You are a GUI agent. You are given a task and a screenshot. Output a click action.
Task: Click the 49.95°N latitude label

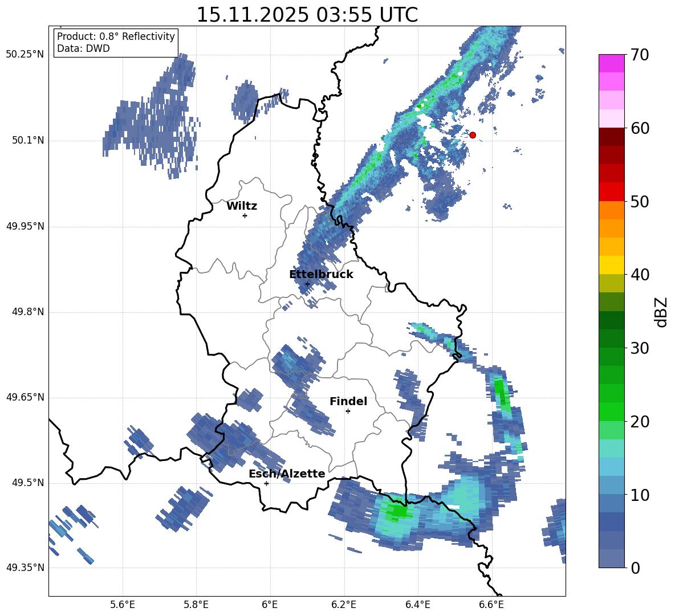click(25, 226)
